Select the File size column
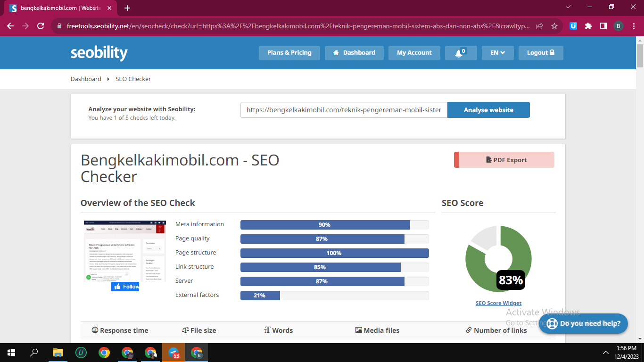Viewport: 644px width, 362px height. point(199,330)
